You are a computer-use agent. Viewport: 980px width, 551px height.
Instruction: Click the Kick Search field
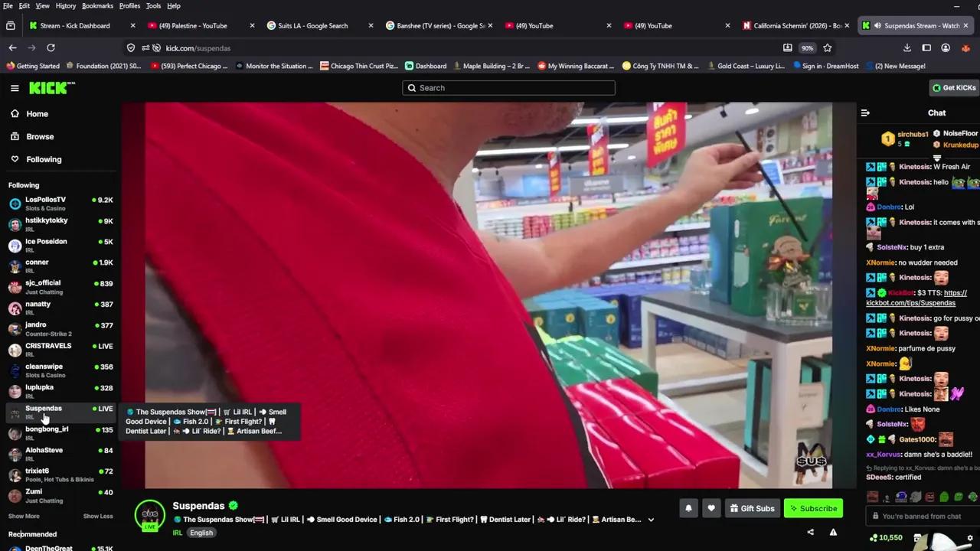click(508, 88)
